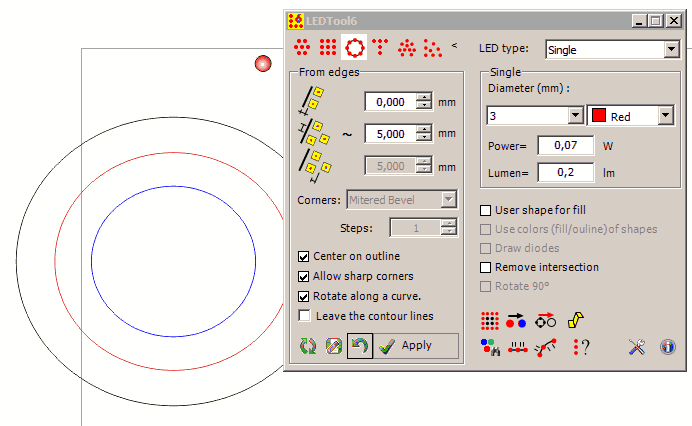
Task: Select the blue inner ellipse on canvas
Action: click(173, 261)
